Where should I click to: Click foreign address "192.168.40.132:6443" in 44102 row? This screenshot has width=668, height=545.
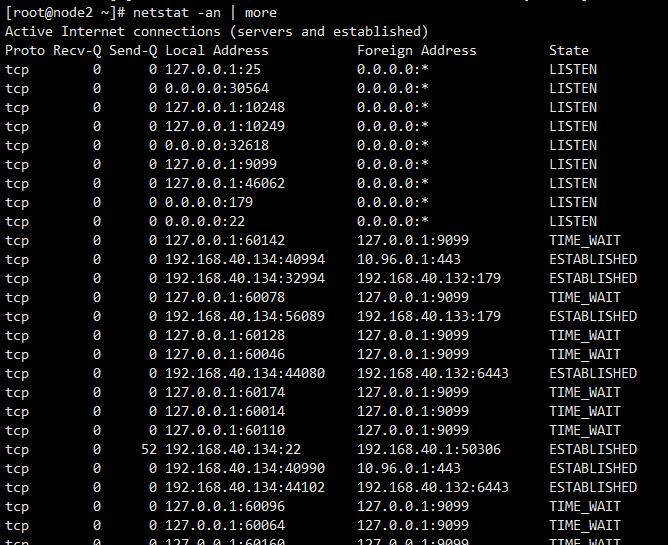[x=433, y=487]
